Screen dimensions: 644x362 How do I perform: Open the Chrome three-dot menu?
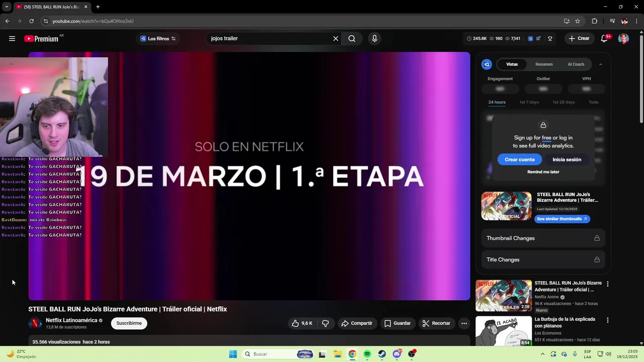click(637, 21)
